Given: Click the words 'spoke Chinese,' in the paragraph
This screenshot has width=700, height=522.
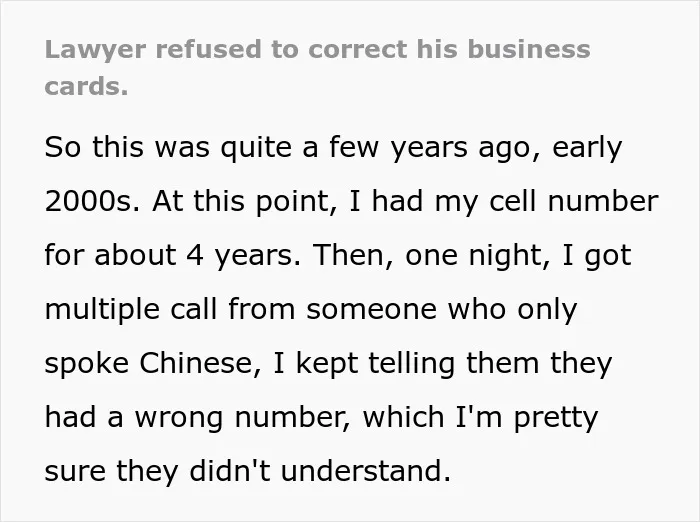Looking at the screenshot, I should pos(153,363).
